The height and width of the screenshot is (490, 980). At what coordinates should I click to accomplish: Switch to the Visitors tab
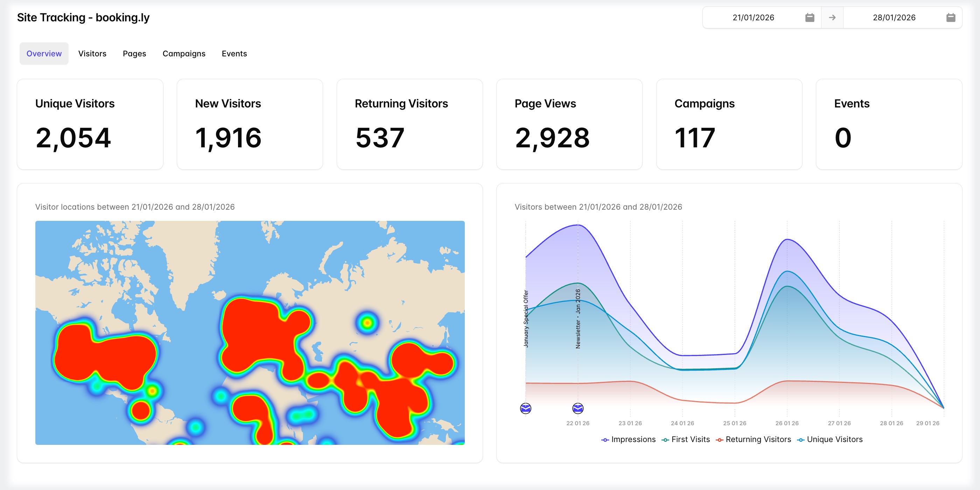pyautogui.click(x=92, y=54)
